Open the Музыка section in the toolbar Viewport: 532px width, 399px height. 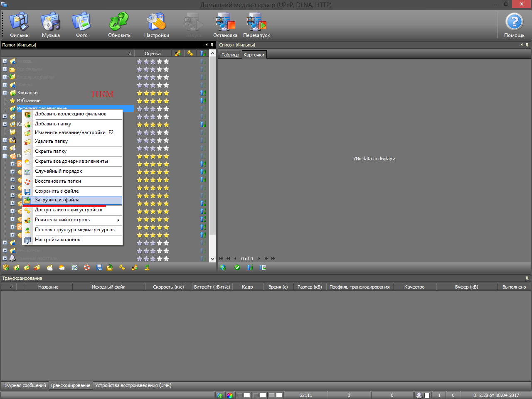click(51, 25)
